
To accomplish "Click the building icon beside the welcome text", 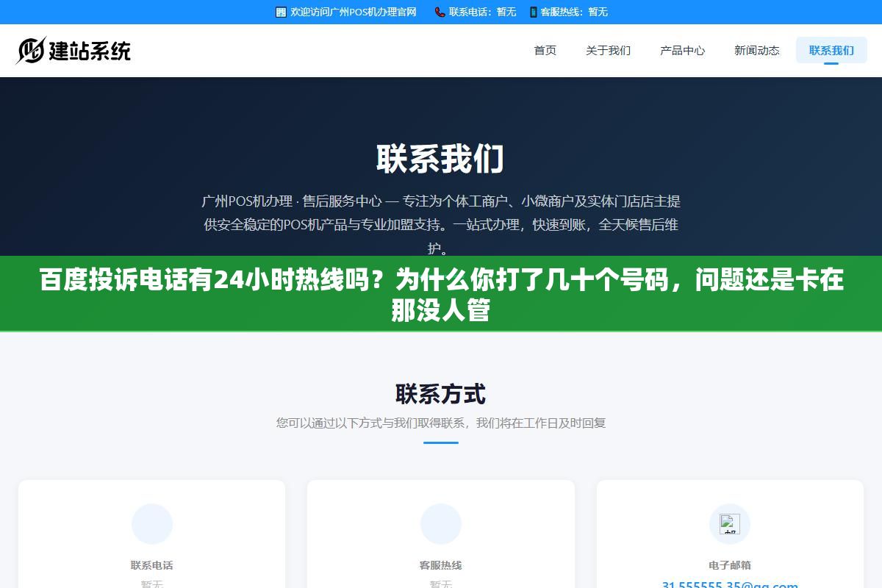I will click(281, 12).
